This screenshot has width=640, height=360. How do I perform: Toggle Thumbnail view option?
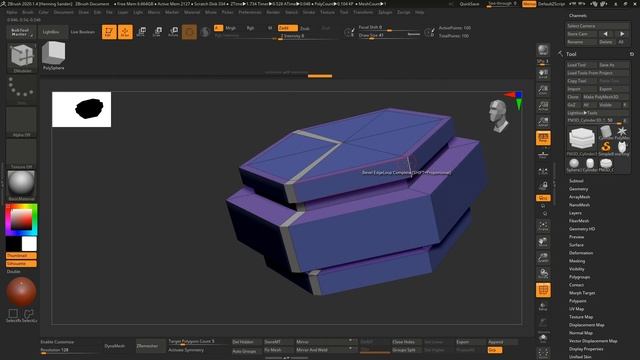pos(21,256)
